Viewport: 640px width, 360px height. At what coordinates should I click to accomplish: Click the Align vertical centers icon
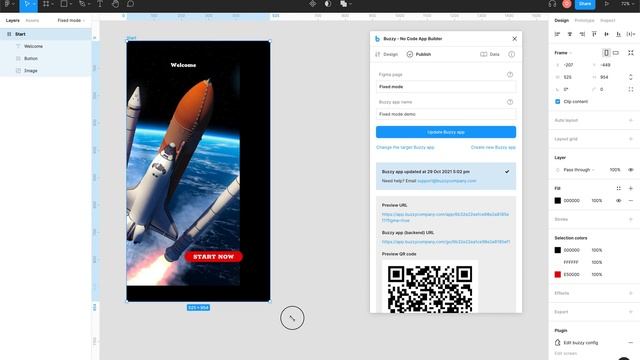click(607, 34)
